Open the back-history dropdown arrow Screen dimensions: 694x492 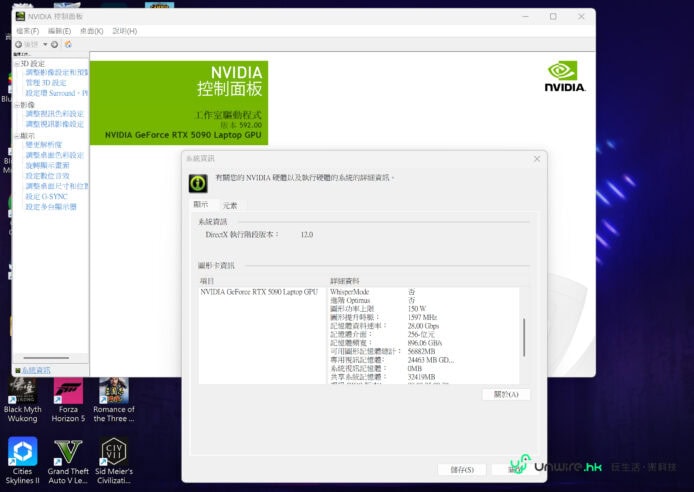[x=45, y=44]
